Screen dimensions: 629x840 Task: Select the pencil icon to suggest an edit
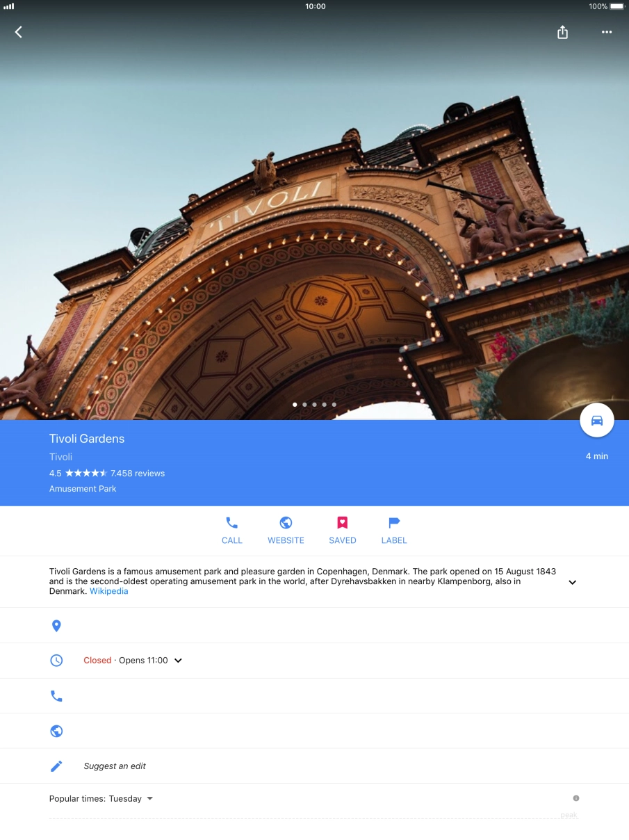(56, 766)
